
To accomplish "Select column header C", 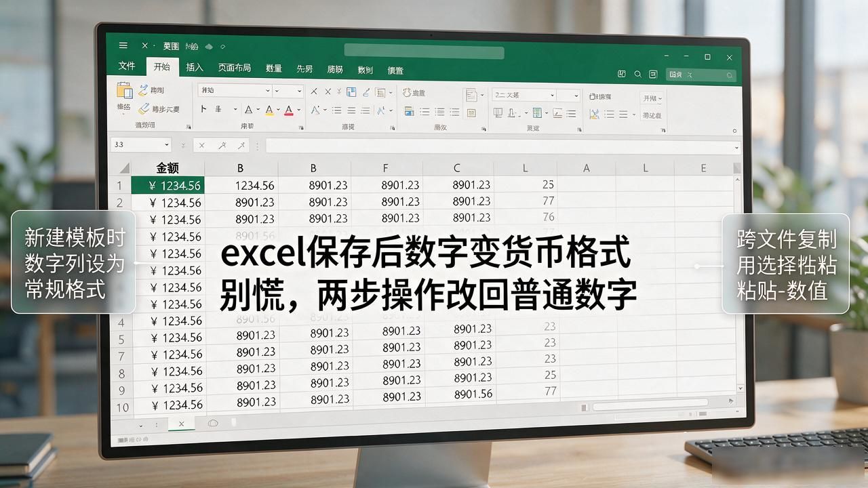I will [x=457, y=168].
